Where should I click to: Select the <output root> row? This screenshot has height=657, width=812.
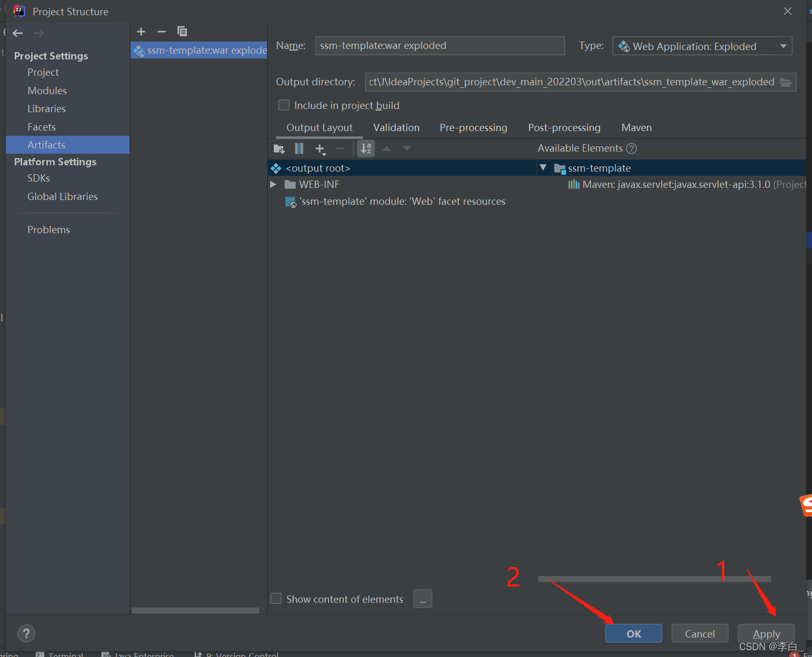coord(402,168)
